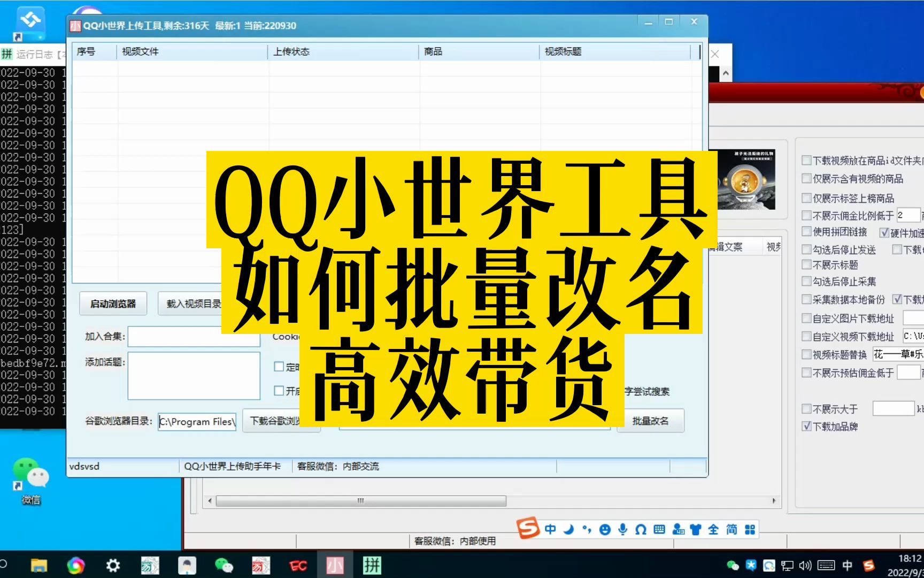Open the emoji panel on the Sogou bar

tap(605, 529)
